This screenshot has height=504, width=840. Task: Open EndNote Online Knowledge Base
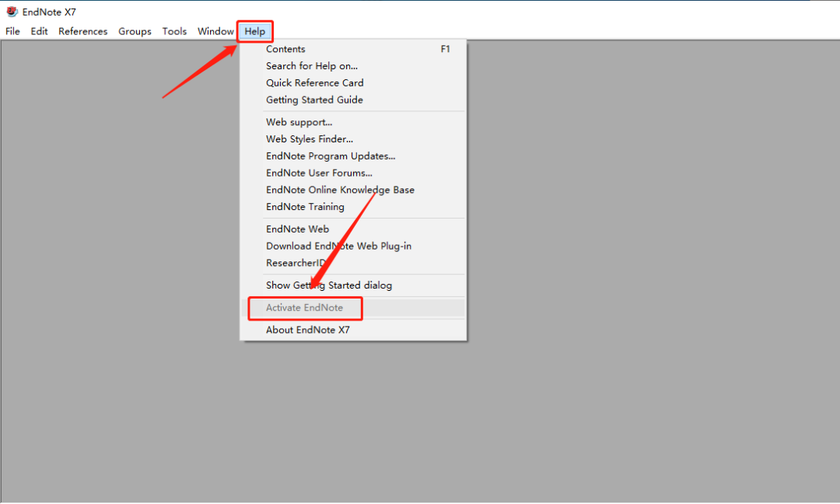click(354, 190)
